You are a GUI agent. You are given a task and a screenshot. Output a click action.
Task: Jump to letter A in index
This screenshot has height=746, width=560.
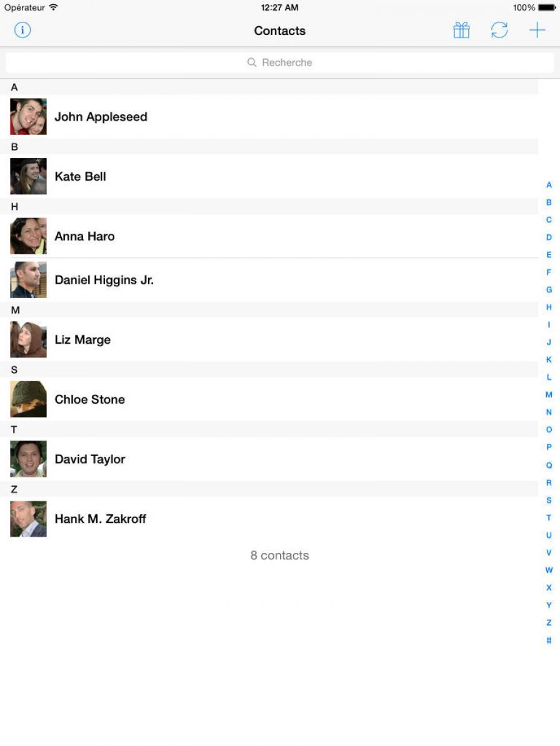click(549, 185)
